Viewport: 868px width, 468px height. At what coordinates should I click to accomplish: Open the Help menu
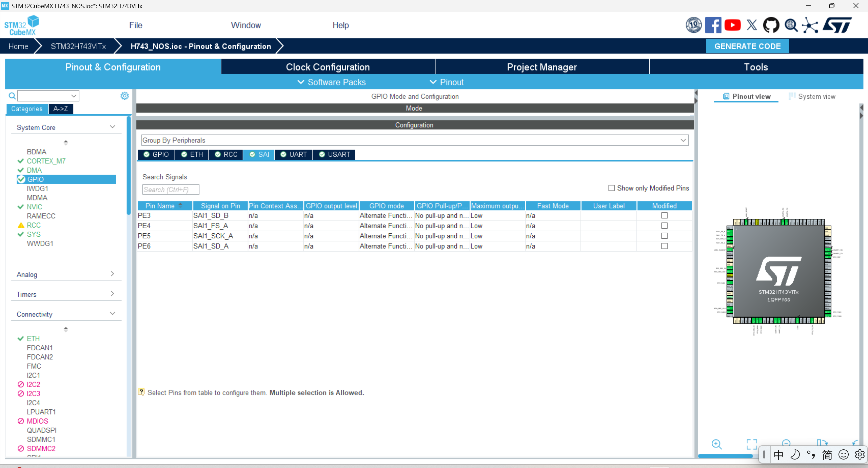[340, 25]
